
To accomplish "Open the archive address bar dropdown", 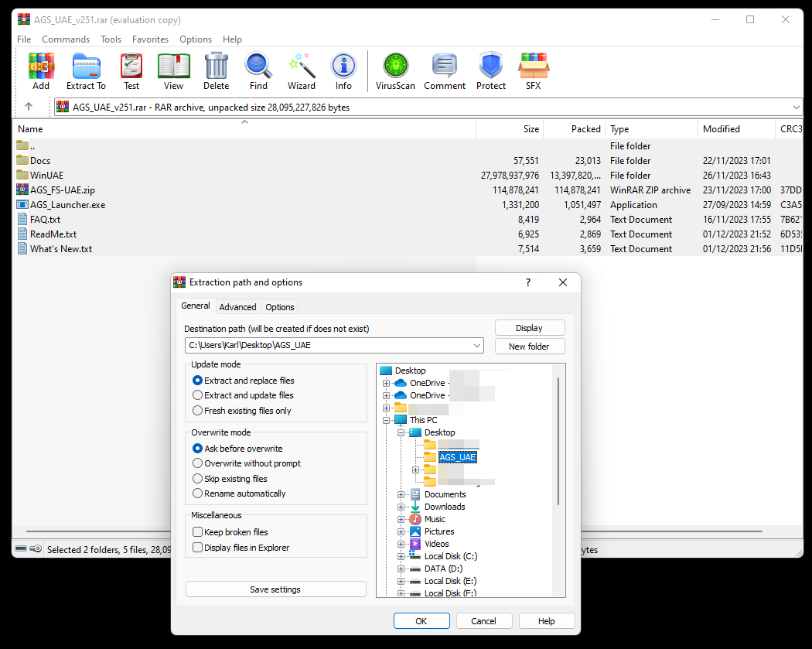I will click(796, 108).
